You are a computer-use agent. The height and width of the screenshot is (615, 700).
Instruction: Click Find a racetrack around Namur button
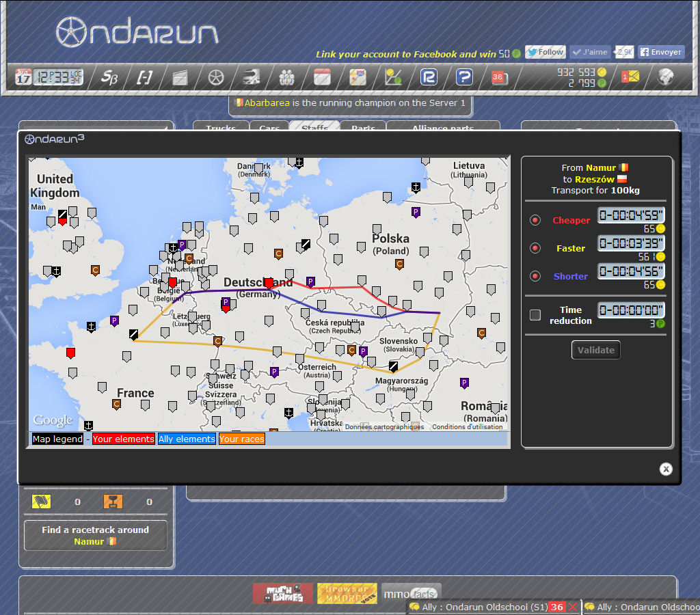coord(96,536)
